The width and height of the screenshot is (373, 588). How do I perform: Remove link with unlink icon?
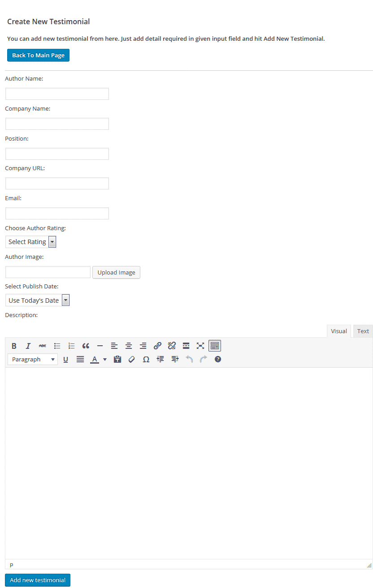172,346
